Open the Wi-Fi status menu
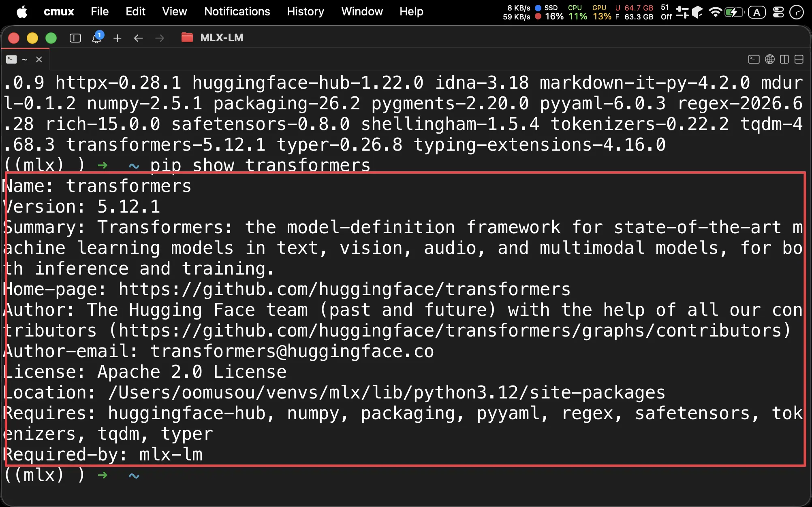 pyautogui.click(x=716, y=12)
